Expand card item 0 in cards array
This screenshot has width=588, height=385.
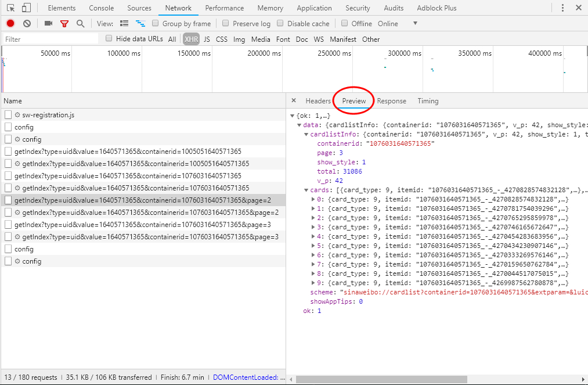(314, 199)
